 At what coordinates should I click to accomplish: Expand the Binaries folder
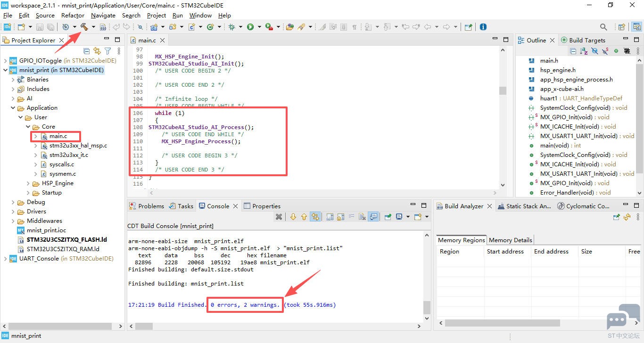tap(13, 80)
